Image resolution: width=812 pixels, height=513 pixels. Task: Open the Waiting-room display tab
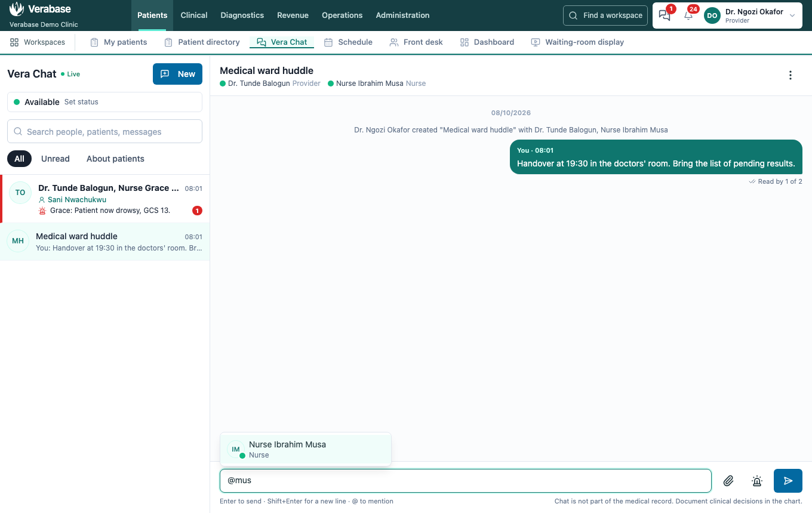click(x=577, y=42)
